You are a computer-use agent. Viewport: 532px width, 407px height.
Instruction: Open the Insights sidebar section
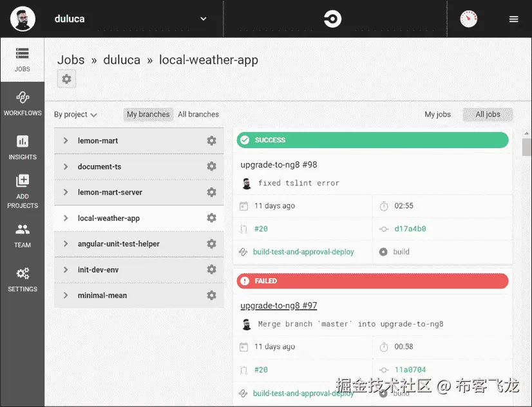pos(23,147)
